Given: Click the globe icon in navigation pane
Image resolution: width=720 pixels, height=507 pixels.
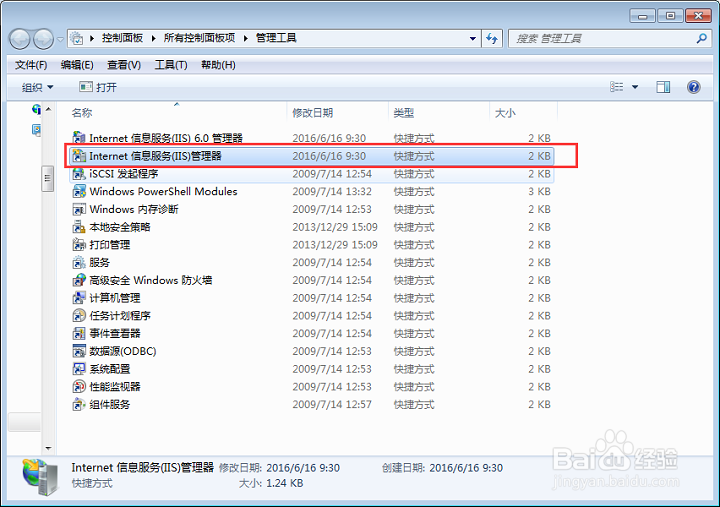Looking at the screenshot, I should click(36, 109).
